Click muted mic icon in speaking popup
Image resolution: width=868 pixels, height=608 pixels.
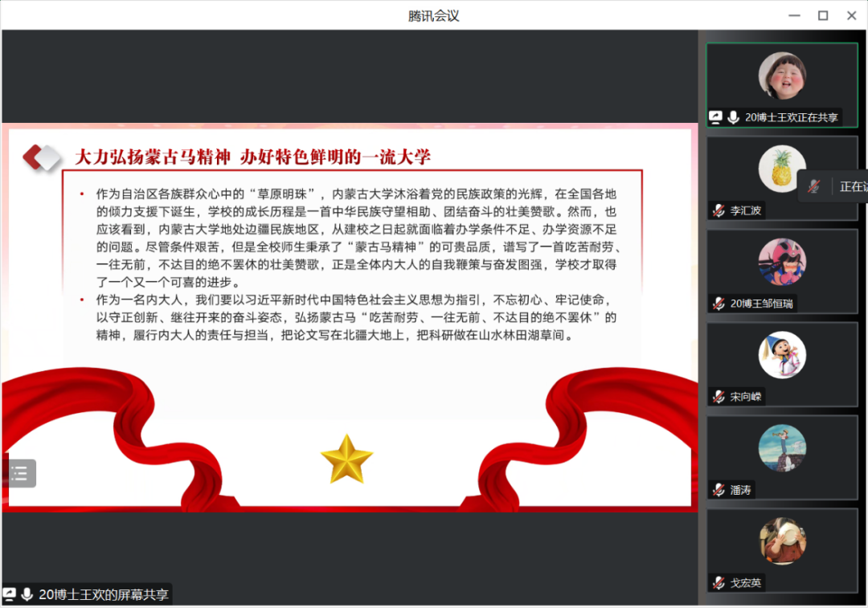813,186
